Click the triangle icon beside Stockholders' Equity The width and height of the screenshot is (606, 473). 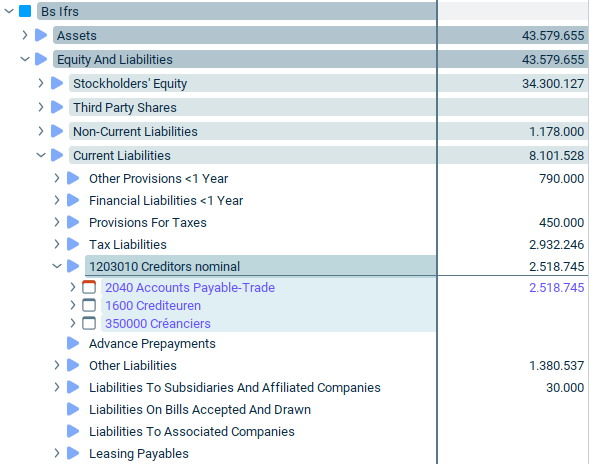(57, 83)
